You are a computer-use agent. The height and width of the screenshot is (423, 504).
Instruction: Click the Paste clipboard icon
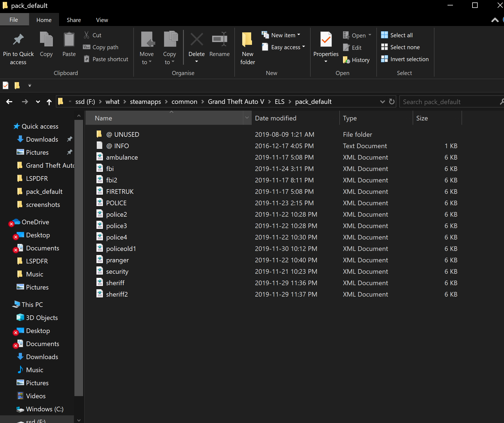[69, 40]
